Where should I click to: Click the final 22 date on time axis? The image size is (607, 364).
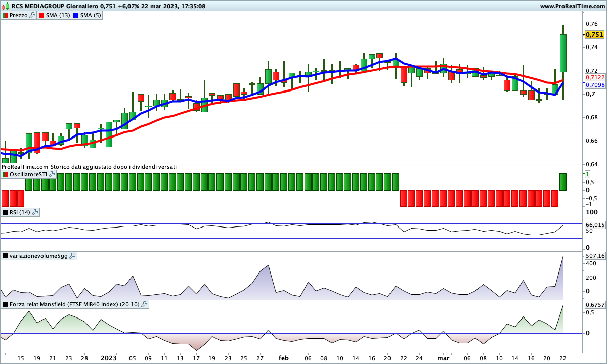coord(563,357)
